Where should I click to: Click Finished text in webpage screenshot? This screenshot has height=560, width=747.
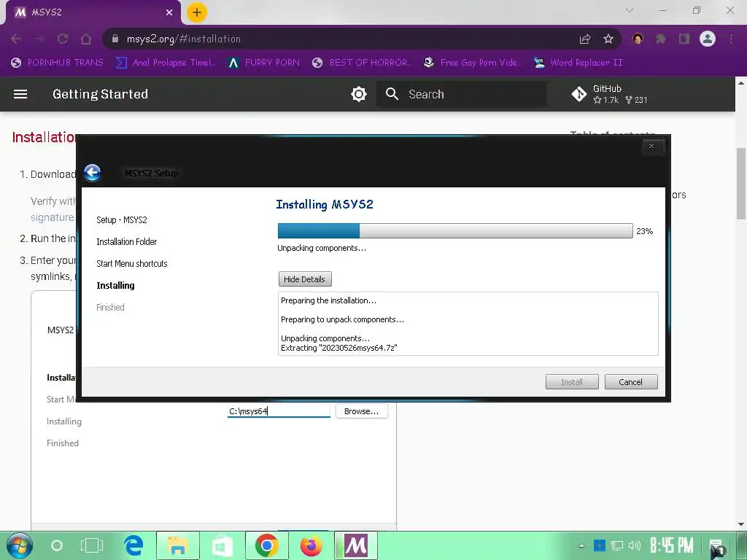tap(63, 443)
